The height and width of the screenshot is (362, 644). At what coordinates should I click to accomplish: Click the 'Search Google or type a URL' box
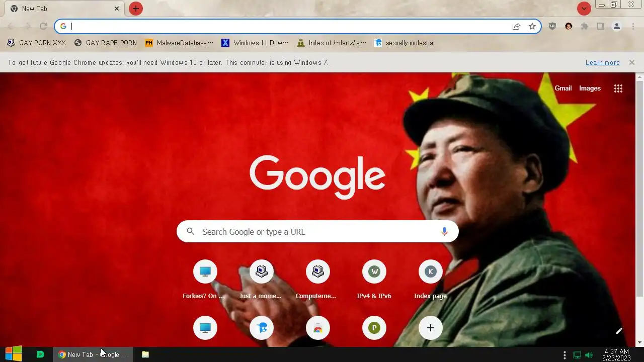tap(317, 231)
